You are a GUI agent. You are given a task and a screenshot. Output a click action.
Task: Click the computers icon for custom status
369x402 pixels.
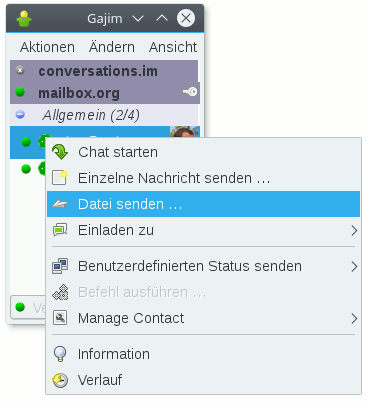point(60,266)
